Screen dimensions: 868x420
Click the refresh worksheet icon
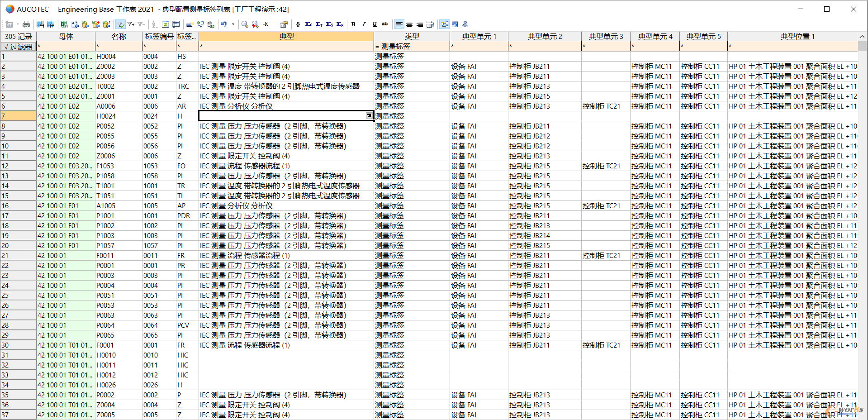point(166,24)
